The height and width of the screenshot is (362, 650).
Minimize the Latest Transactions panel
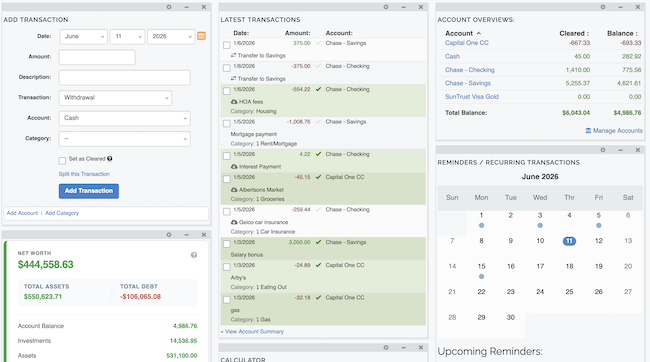point(403,7)
